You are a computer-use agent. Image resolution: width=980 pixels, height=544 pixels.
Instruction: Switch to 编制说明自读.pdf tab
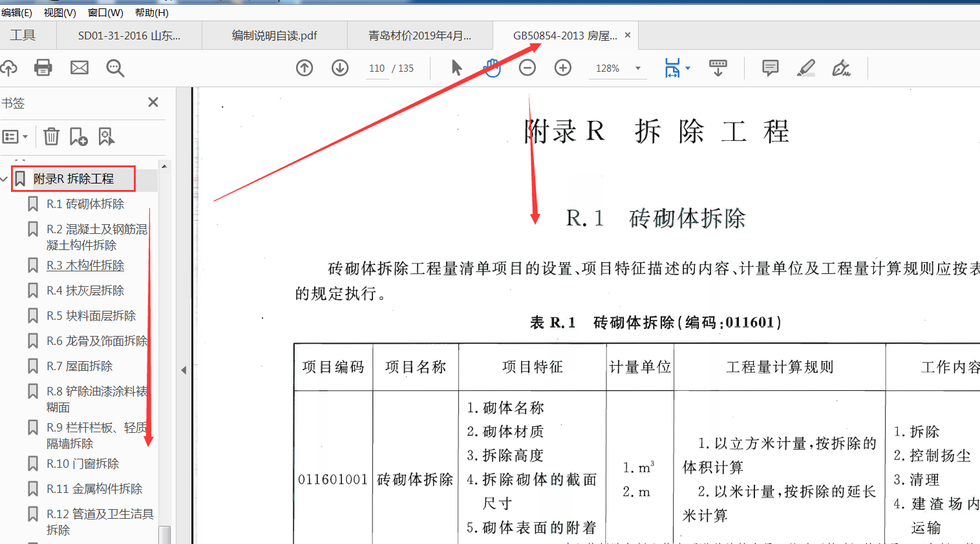tap(275, 36)
